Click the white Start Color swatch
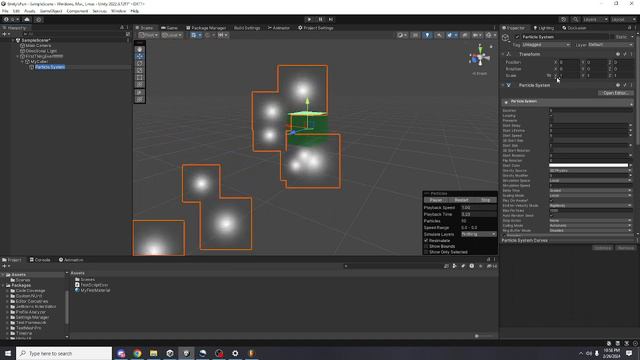640x360 pixels. (588, 165)
